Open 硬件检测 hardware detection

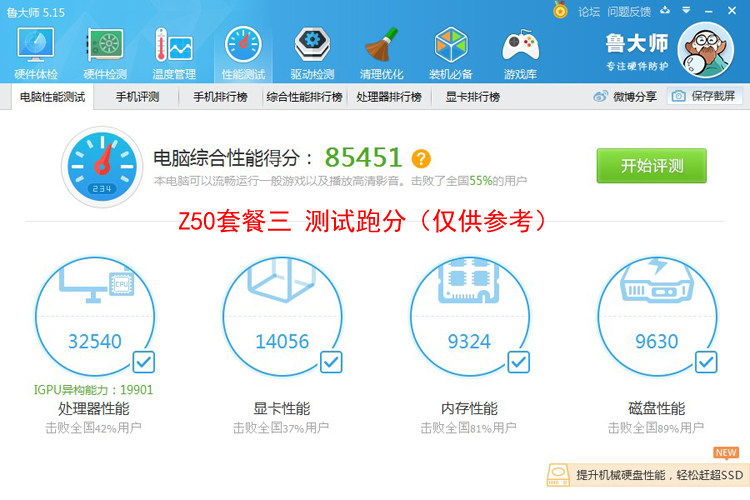[105, 53]
